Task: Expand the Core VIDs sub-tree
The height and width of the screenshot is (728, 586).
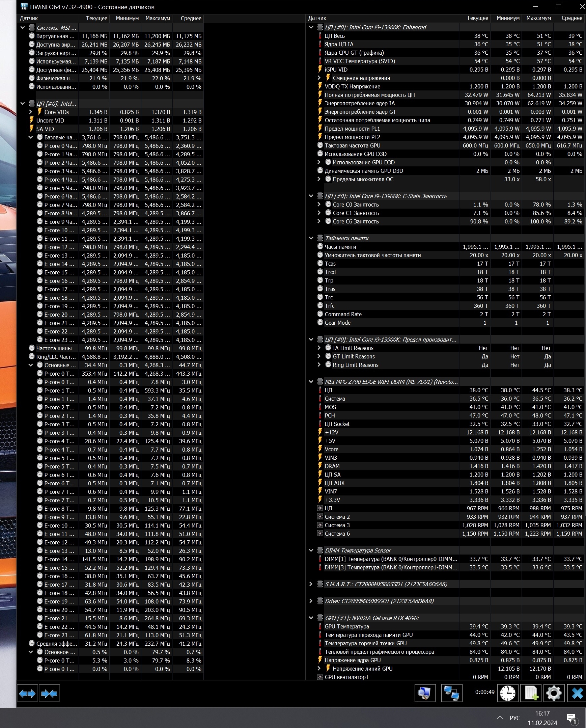Action: tap(31, 112)
